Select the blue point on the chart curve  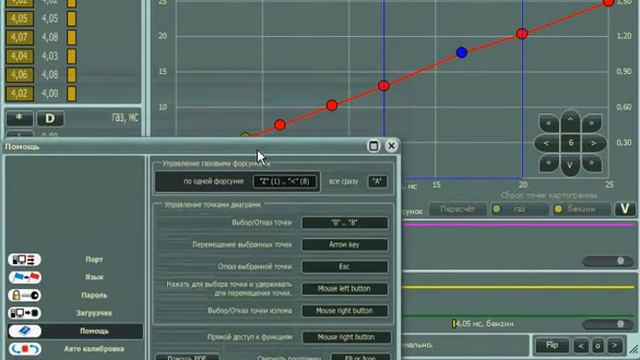coord(462,52)
